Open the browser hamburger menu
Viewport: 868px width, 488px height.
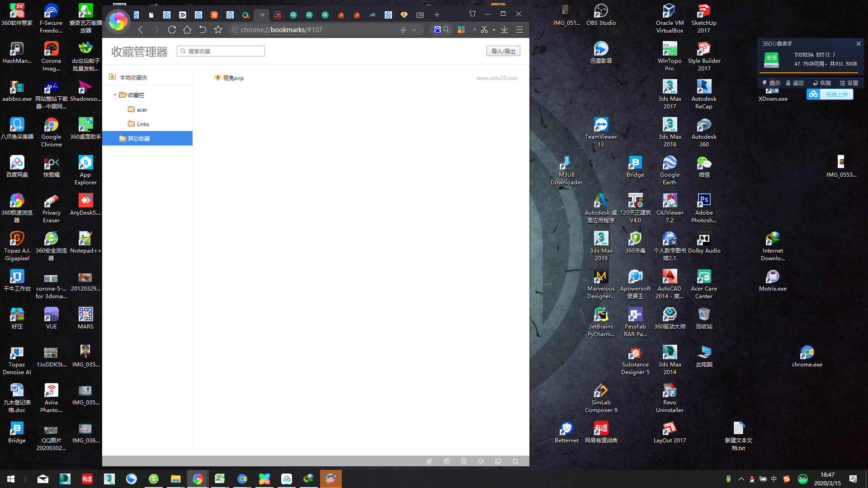click(519, 30)
